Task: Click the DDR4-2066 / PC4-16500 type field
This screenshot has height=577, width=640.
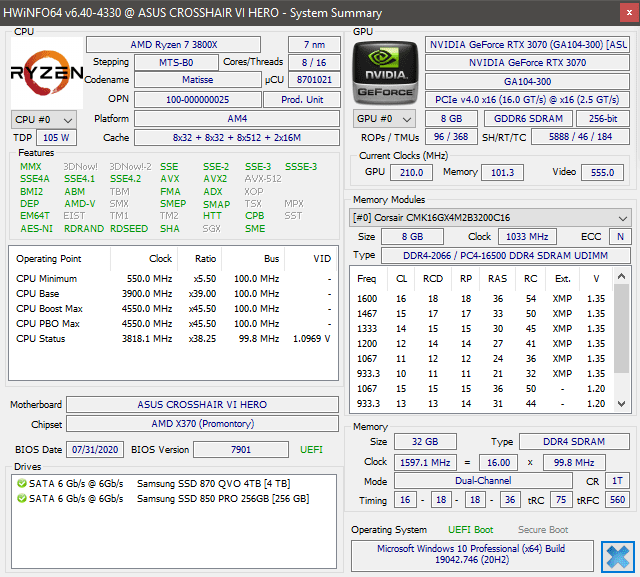Action: click(505, 255)
